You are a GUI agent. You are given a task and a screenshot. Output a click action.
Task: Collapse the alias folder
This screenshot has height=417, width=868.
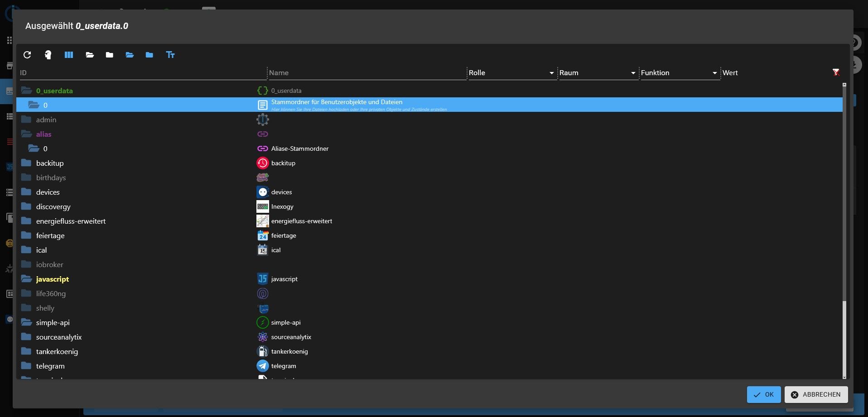[x=26, y=134]
